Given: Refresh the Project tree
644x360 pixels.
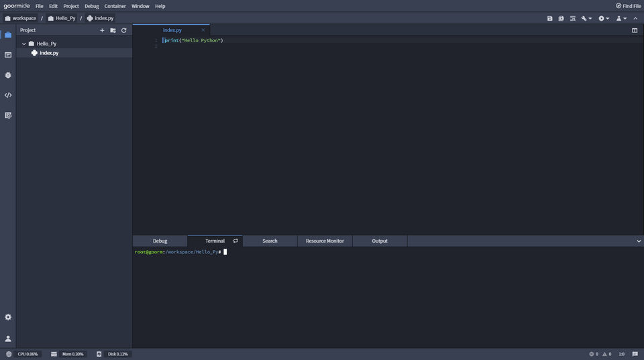Looking at the screenshot, I should [123, 30].
